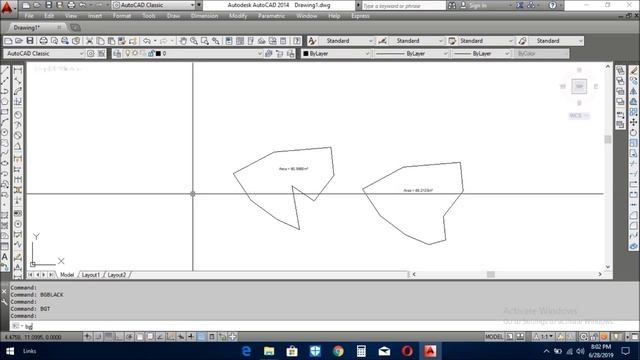Select the Polygon draw tool
640x360 pixels.
tap(5, 101)
